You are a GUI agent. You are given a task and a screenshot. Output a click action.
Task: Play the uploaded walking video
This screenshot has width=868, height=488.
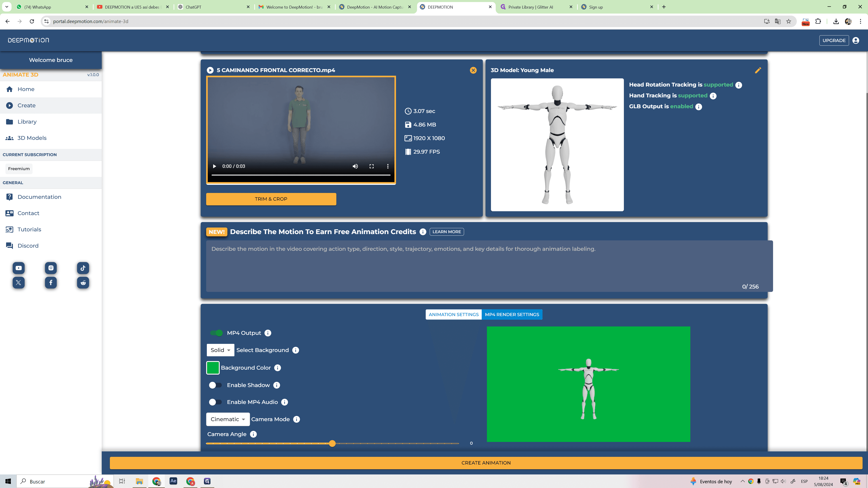[214, 166]
